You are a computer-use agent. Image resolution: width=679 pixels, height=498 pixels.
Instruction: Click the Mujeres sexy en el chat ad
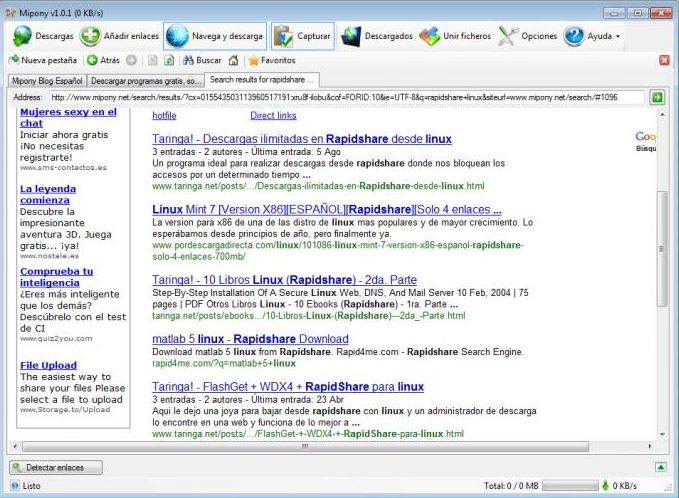tap(68, 117)
